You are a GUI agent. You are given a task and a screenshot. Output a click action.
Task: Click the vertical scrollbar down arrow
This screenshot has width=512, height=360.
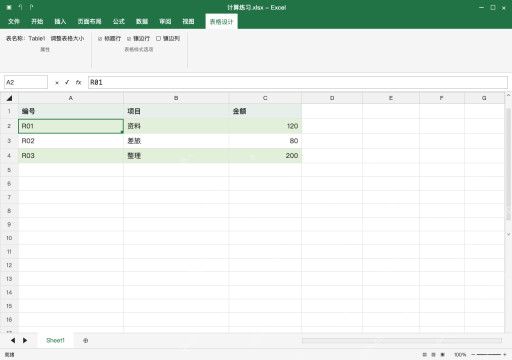(508, 234)
